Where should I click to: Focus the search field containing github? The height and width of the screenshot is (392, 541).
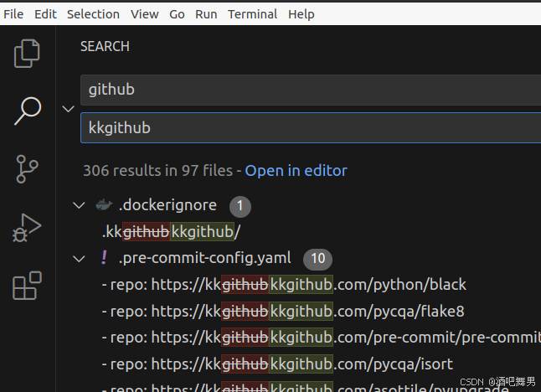pyautogui.click(x=311, y=90)
